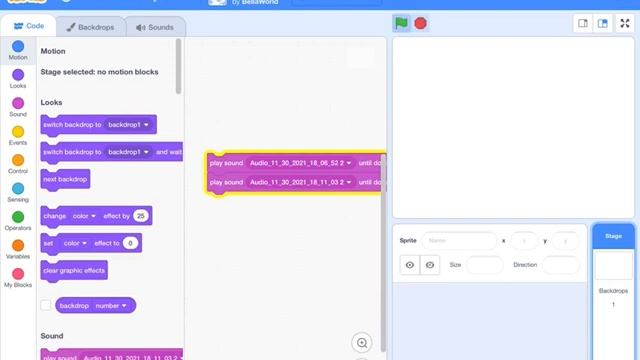Click the next backdrop block
The height and width of the screenshot is (360, 640).
[x=65, y=179]
